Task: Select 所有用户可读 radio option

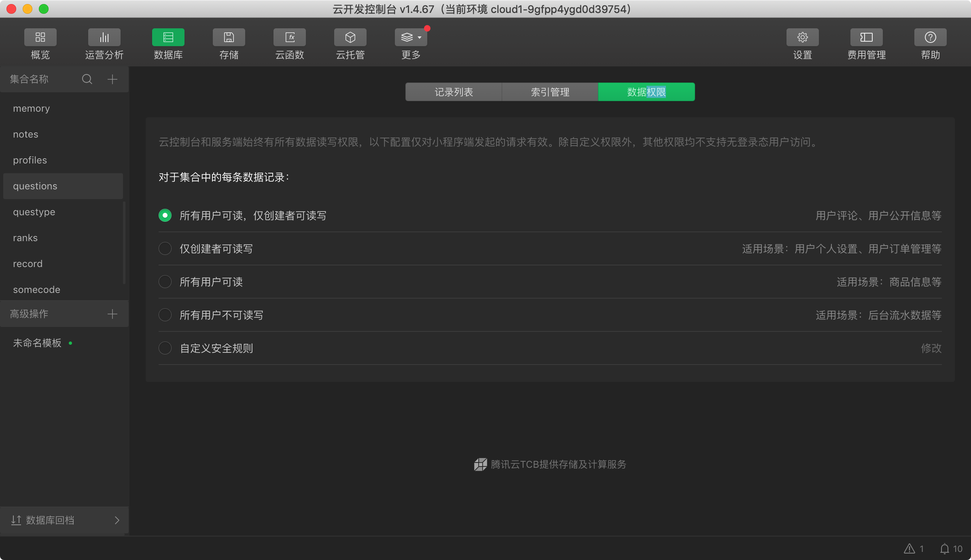Action: [x=165, y=282]
